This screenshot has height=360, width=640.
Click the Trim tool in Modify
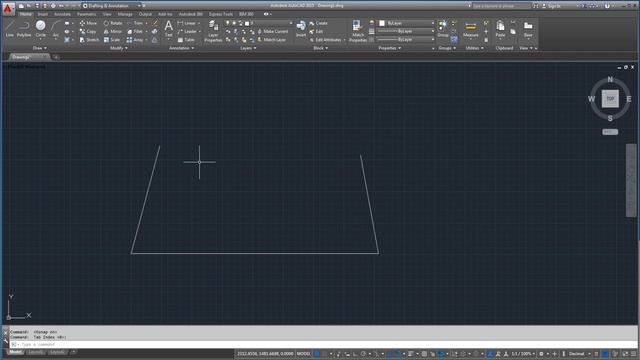pos(136,23)
